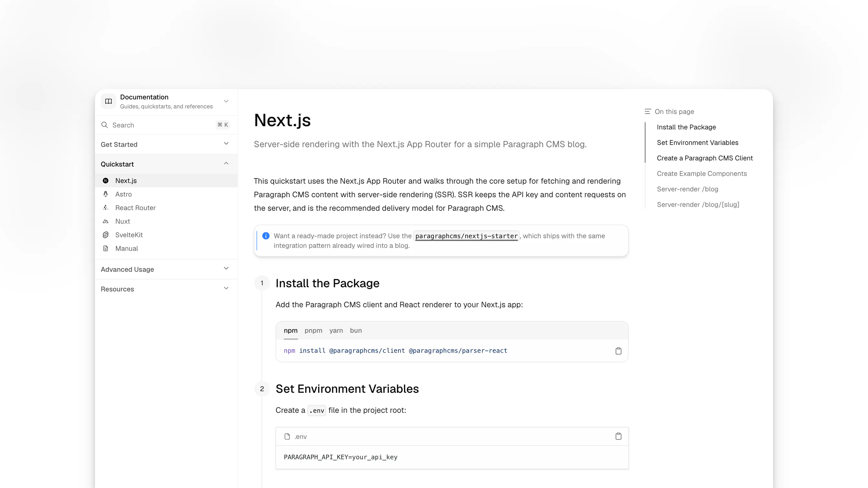Open the Astro quickstart page
Viewport: 868px width, 488px height.
click(x=166, y=194)
